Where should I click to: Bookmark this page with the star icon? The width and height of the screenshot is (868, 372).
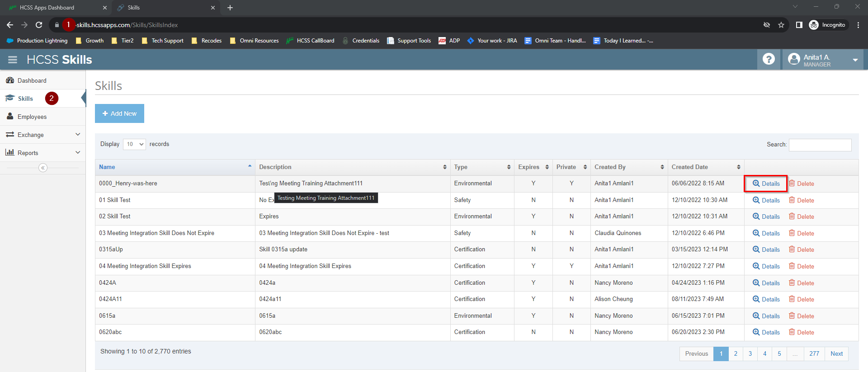pyautogui.click(x=781, y=25)
